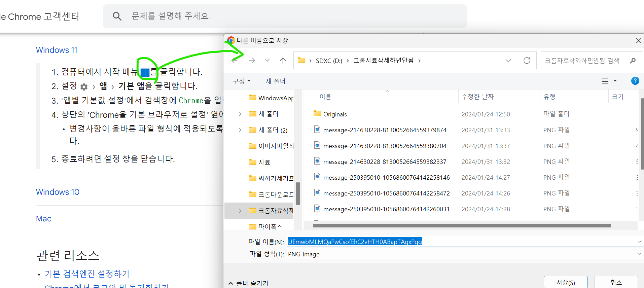Open help with the blue question mark icon
Screen dimensions: 644x288
pyautogui.click(x=635, y=81)
